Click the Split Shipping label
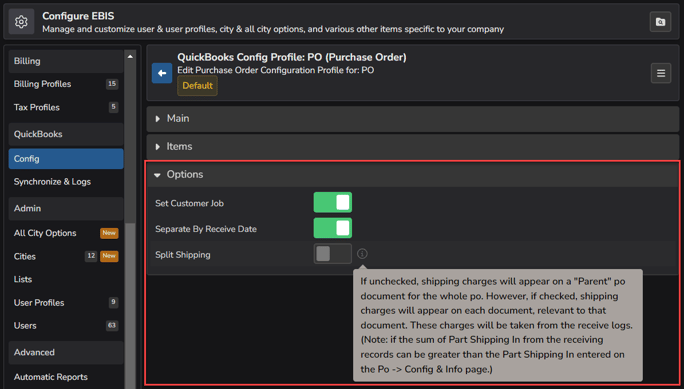Screen dimensions: 684x389 point(183,255)
